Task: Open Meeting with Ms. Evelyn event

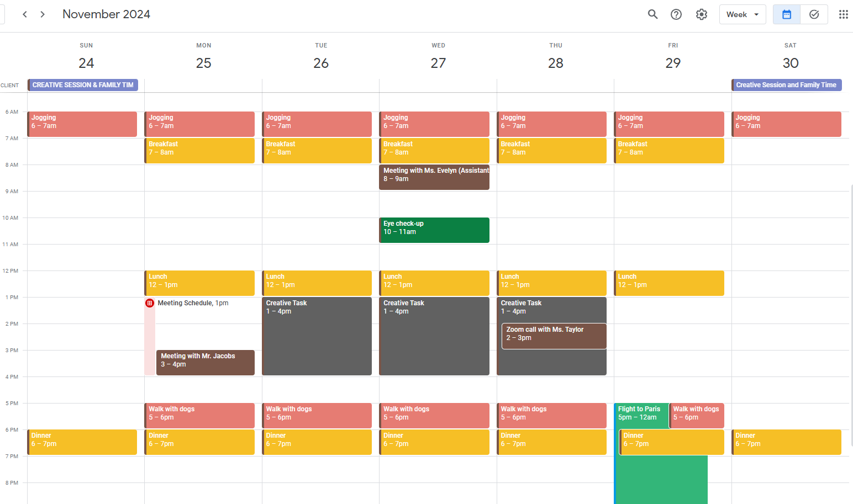Action: [x=434, y=177]
